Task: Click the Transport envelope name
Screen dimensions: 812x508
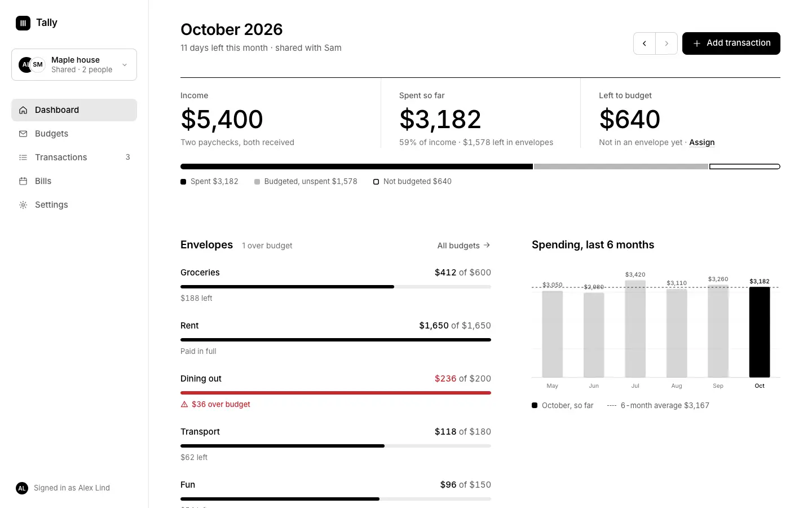Action: click(200, 432)
